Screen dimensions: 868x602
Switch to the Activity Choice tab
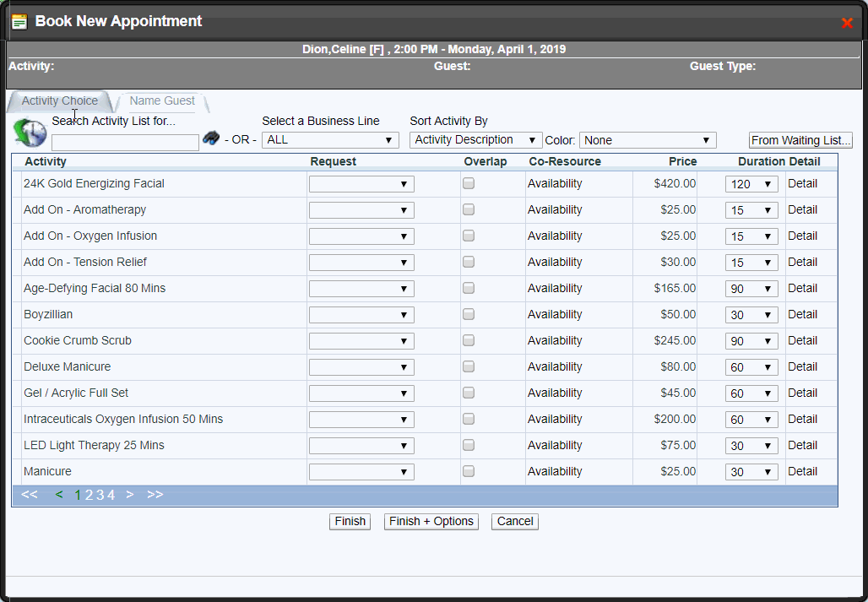[x=59, y=101]
